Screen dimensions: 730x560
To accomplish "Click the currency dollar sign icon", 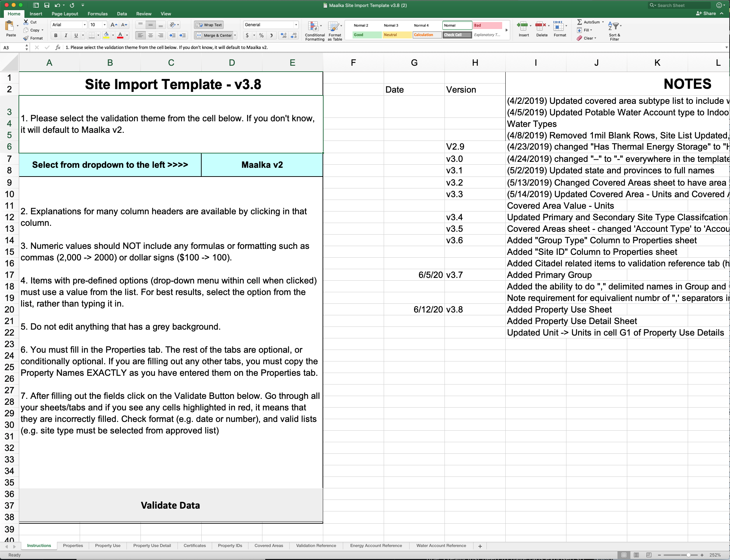I will pos(247,35).
